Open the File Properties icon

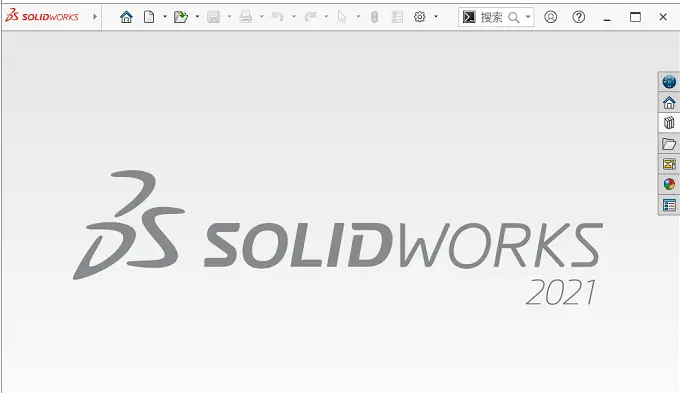pos(397,17)
